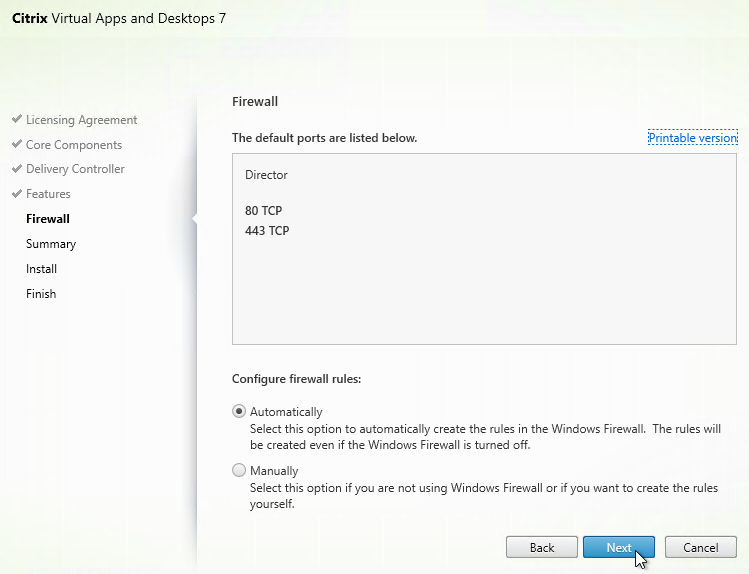This screenshot has height=574, width=749.
Task: Select the Core Components step
Action: (74, 145)
